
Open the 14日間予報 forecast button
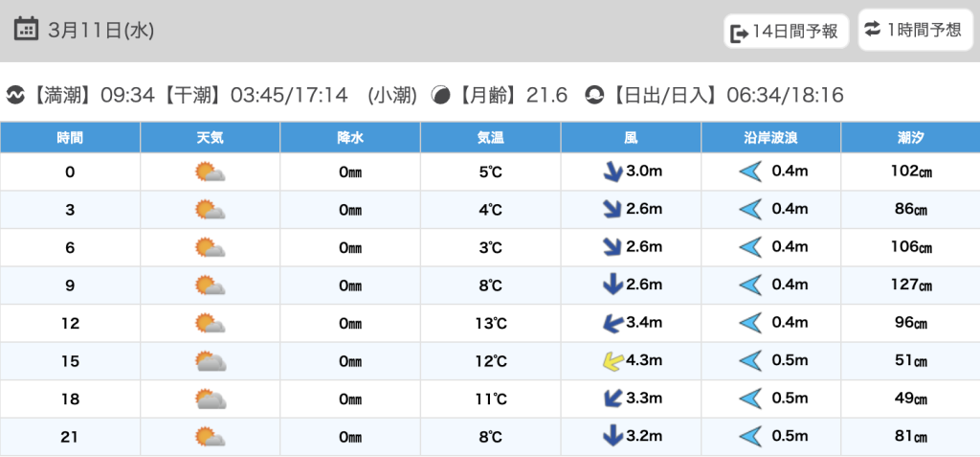[x=787, y=32]
